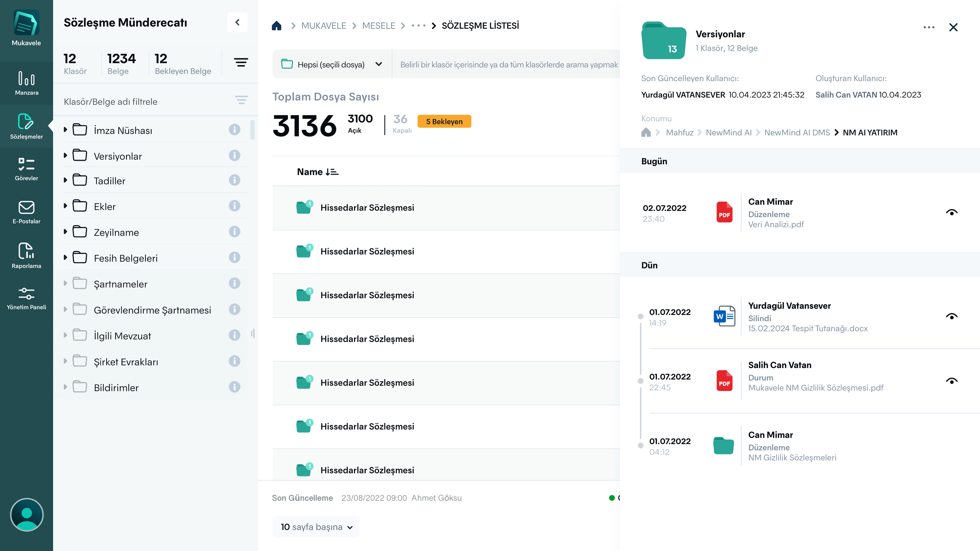Open the three-dot menu in Versiyonlar panel
The width and height of the screenshot is (980, 551).
929,27
